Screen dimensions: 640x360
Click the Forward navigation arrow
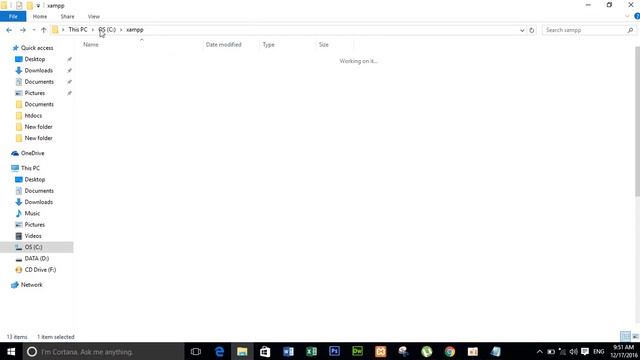coord(23,30)
